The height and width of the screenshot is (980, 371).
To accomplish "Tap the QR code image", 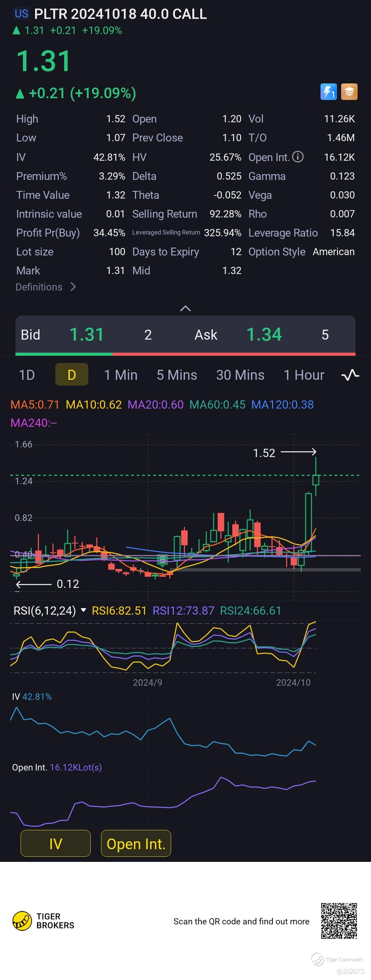I will pyautogui.click(x=339, y=921).
